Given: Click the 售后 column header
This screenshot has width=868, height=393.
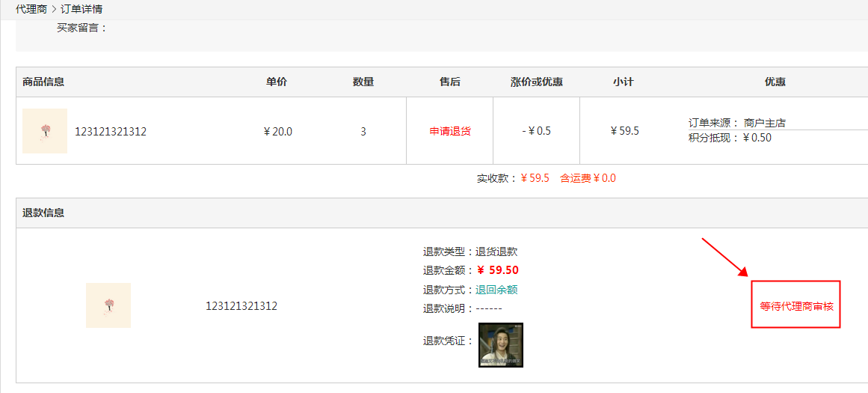Looking at the screenshot, I should 450,82.
